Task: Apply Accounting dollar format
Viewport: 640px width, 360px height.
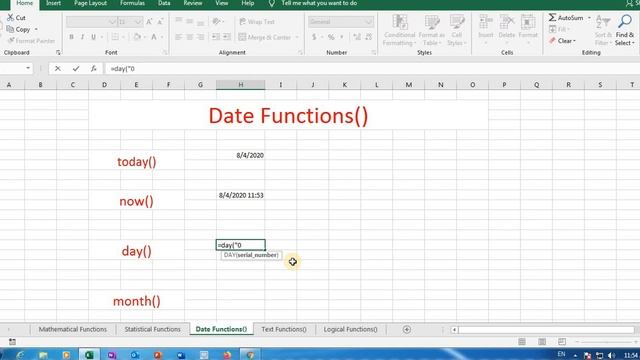Action: 314,37
